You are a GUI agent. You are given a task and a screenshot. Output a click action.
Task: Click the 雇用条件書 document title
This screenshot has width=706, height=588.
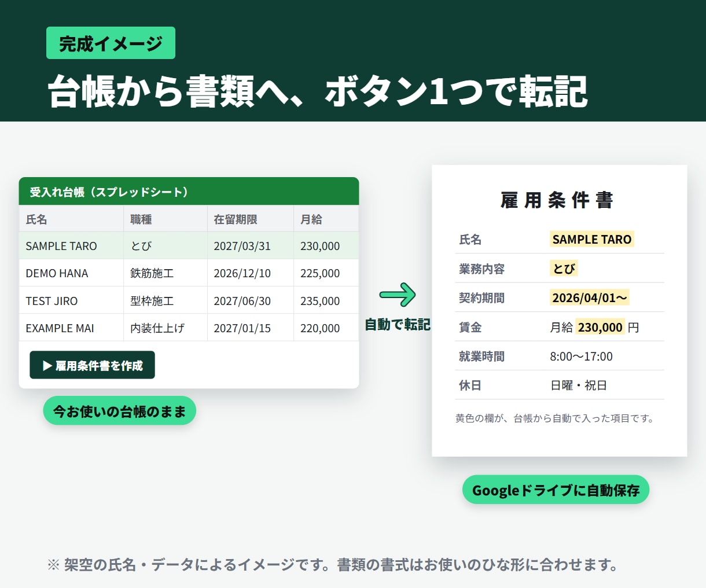(x=557, y=200)
